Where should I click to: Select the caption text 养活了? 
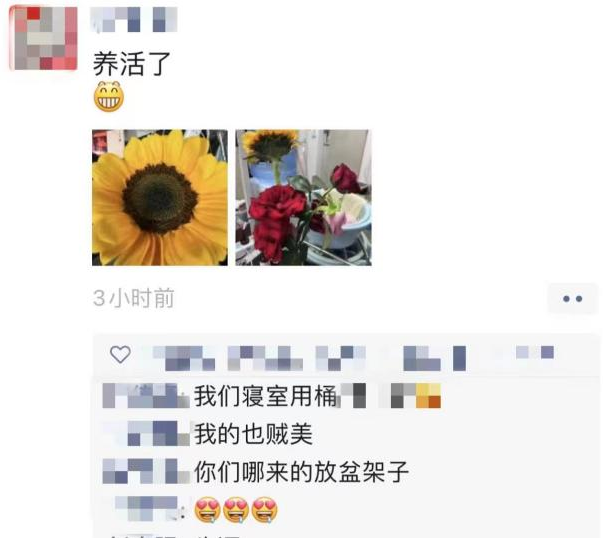tap(132, 64)
